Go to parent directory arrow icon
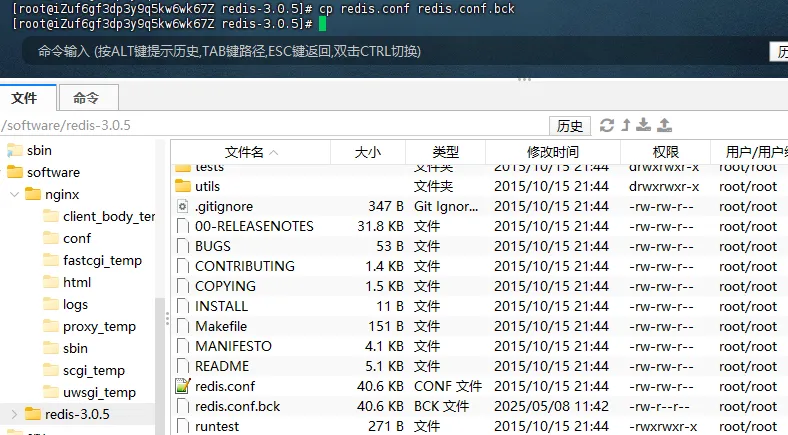The height and width of the screenshot is (435, 788). pyautogui.click(x=626, y=125)
